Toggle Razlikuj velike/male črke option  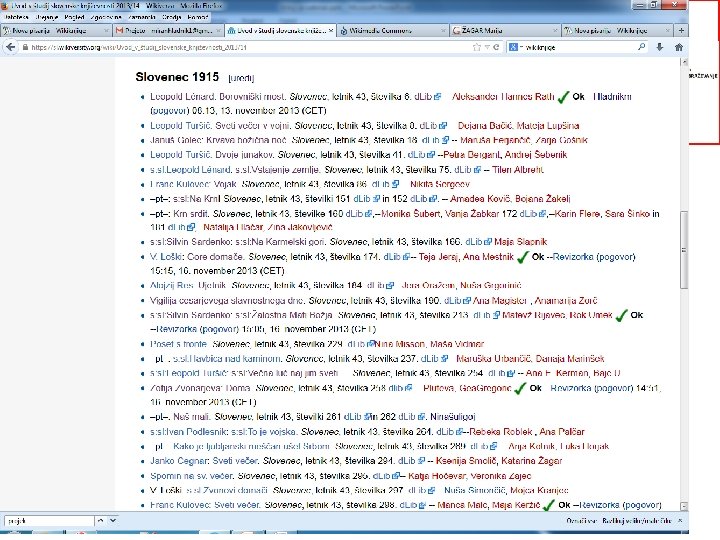click(637, 521)
